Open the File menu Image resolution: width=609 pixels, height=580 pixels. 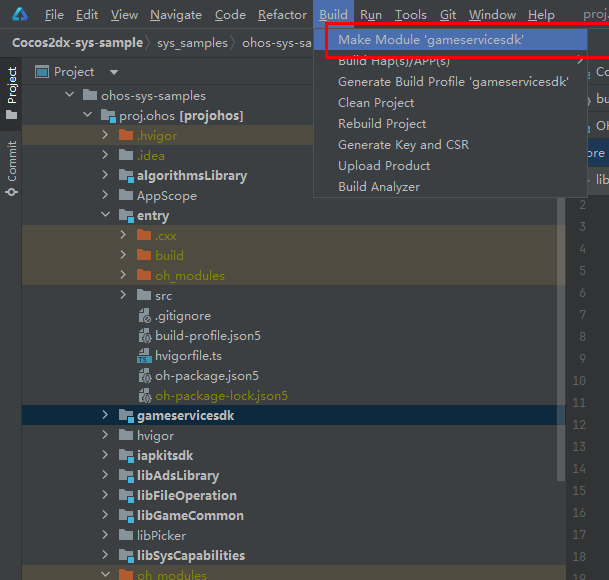point(54,15)
